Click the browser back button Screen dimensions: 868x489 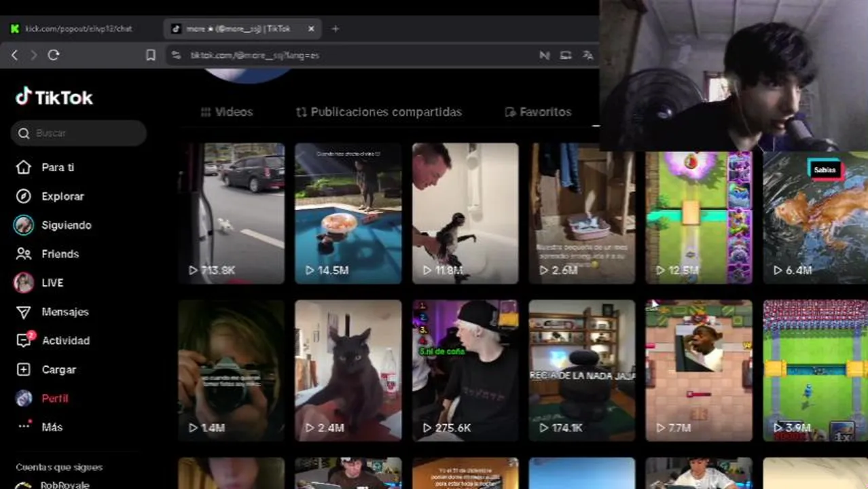click(x=15, y=55)
